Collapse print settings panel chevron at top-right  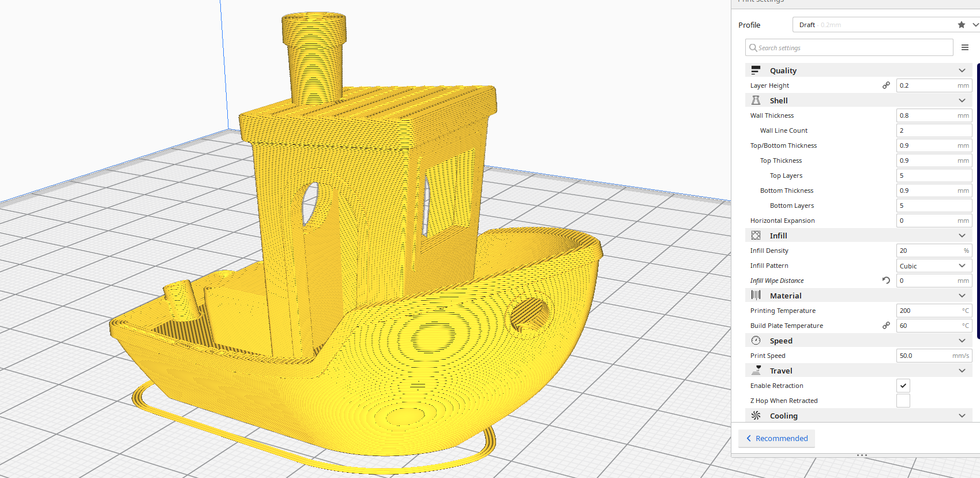975,25
